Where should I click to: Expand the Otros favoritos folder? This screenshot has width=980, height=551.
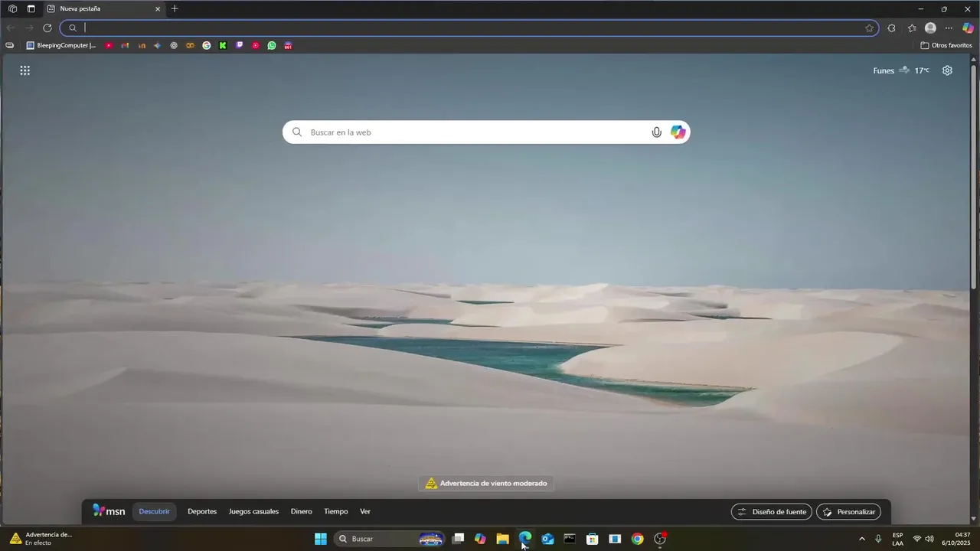[946, 45]
